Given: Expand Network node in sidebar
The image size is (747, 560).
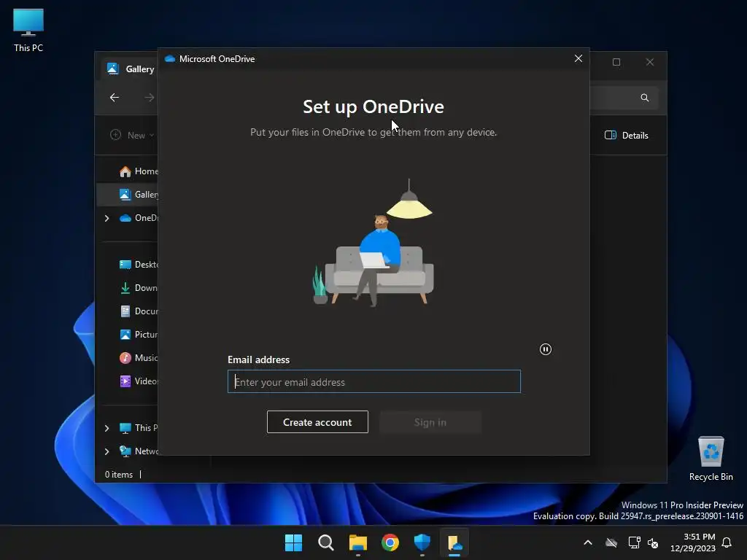Looking at the screenshot, I should 107,451.
